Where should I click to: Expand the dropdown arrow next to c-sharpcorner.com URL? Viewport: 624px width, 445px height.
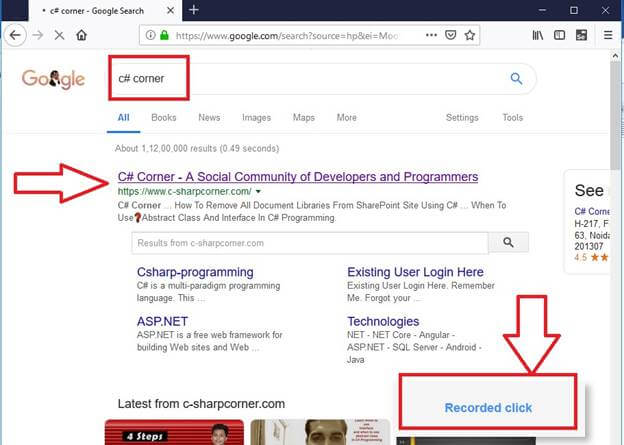[258, 192]
